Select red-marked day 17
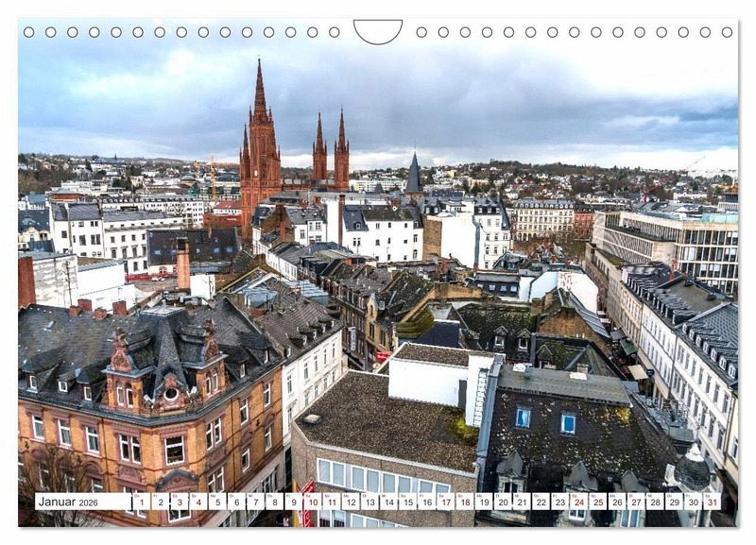This screenshot has width=756, height=545. pos(445,502)
